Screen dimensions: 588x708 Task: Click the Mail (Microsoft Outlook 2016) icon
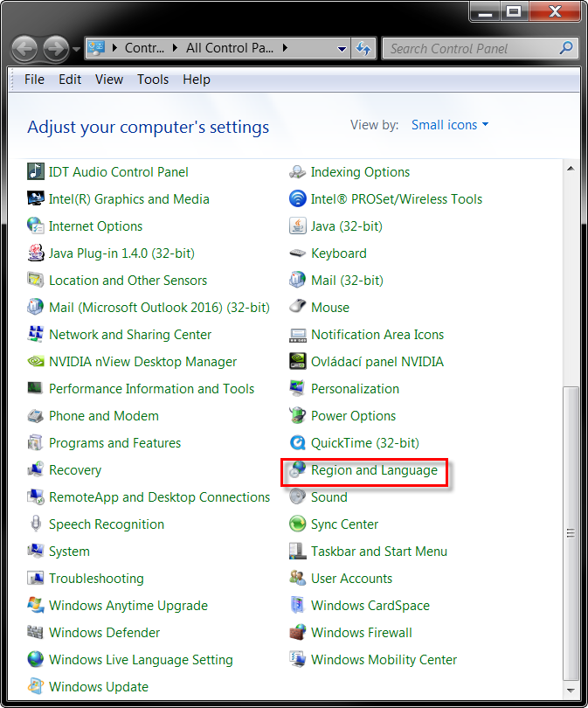pos(36,308)
